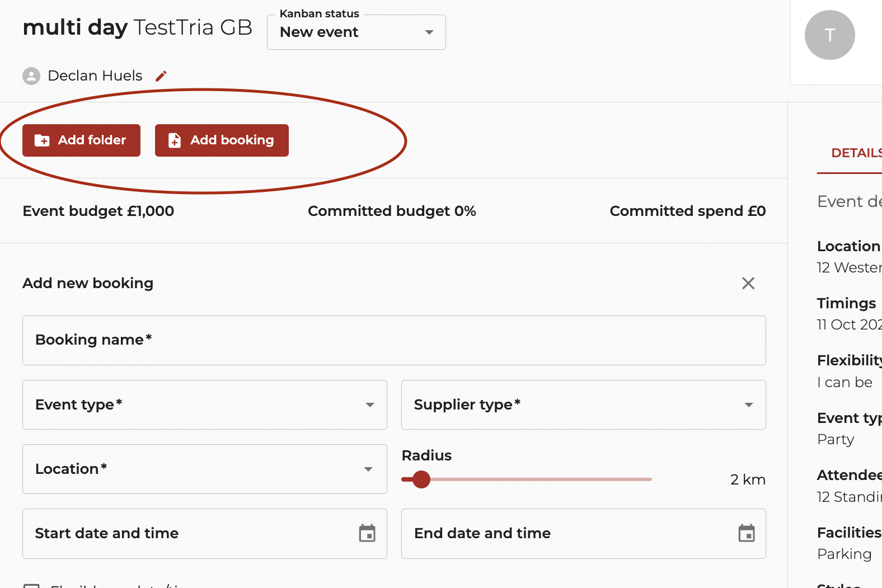Click the Add folder button

(x=81, y=140)
